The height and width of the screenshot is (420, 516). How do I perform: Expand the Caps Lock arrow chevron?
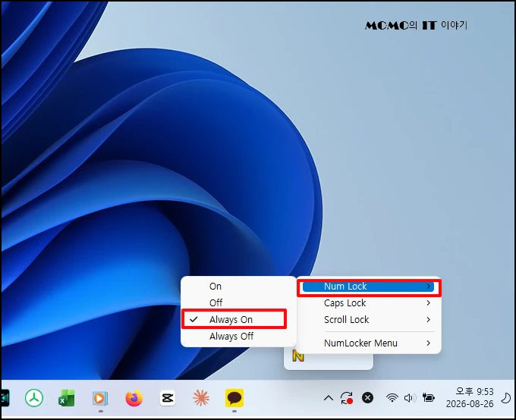428,303
